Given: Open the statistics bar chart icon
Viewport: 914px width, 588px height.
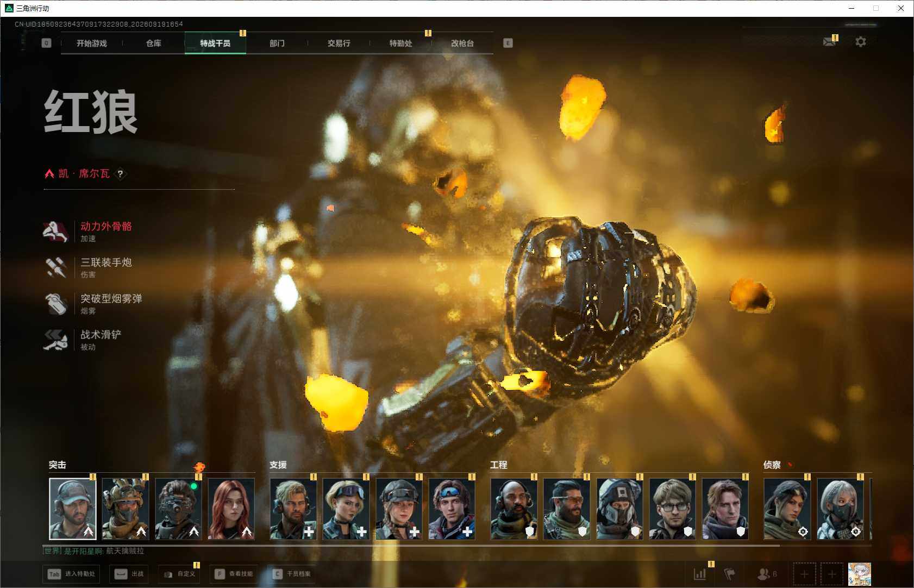Looking at the screenshot, I should [700, 574].
